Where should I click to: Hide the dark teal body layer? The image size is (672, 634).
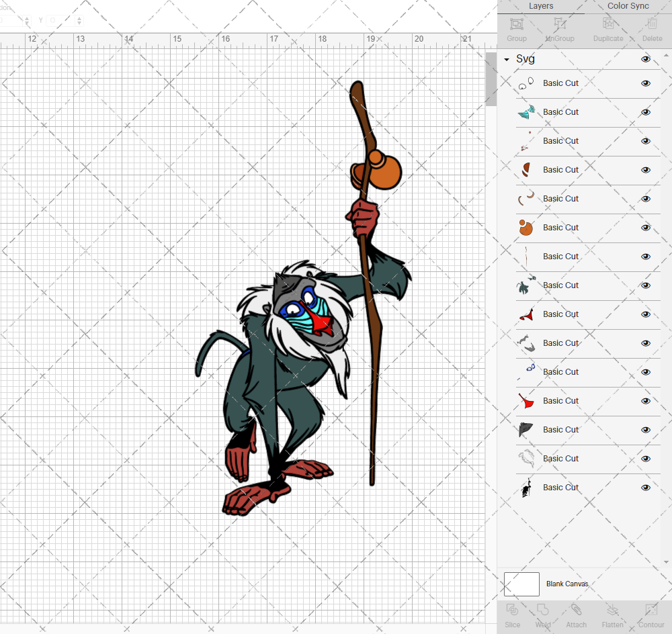point(645,285)
